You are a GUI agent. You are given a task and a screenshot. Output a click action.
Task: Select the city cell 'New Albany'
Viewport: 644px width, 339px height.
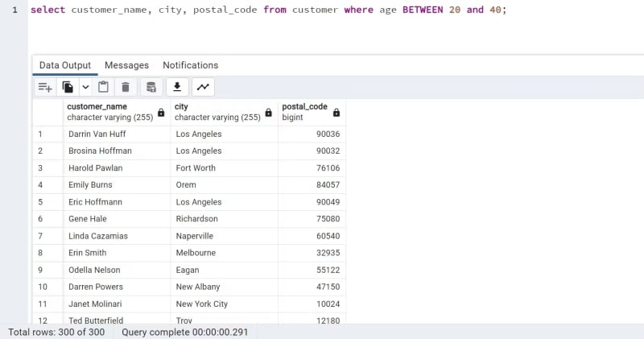point(225,287)
